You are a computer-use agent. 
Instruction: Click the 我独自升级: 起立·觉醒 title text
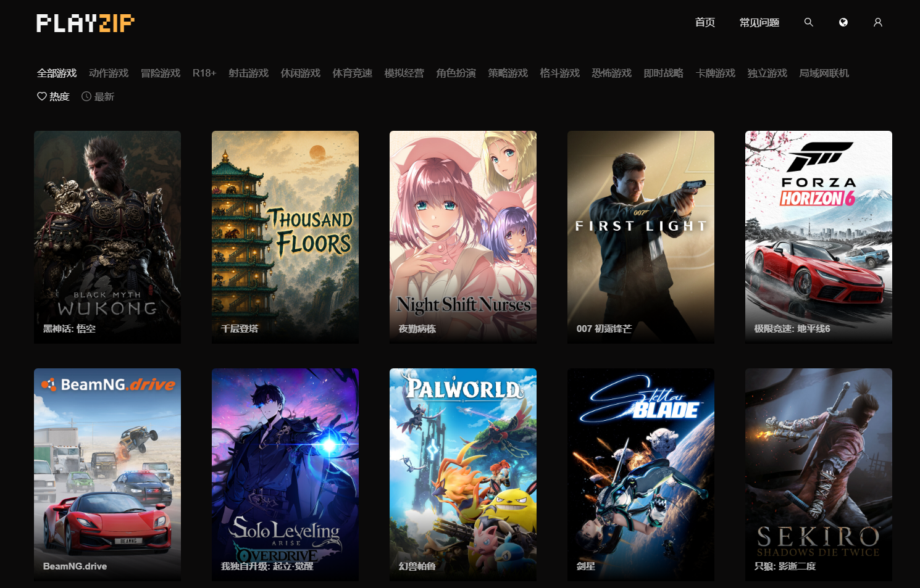(267, 566)
